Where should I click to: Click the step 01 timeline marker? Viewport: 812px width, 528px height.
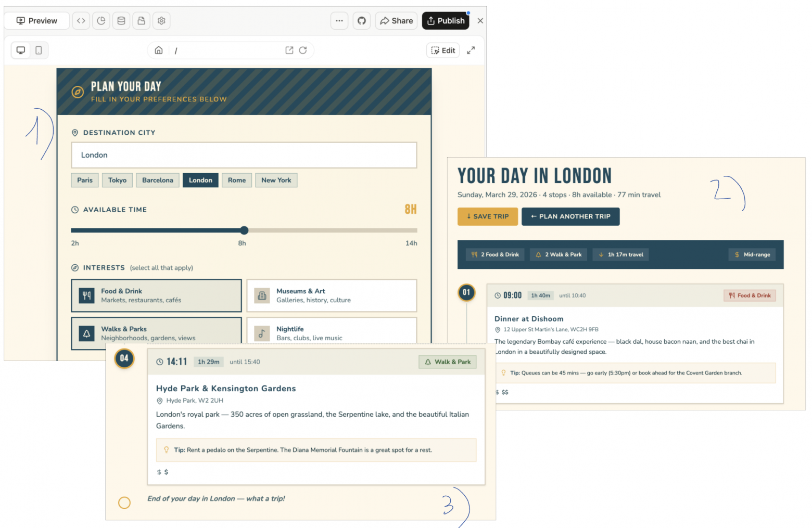click(x=466, y=292)
